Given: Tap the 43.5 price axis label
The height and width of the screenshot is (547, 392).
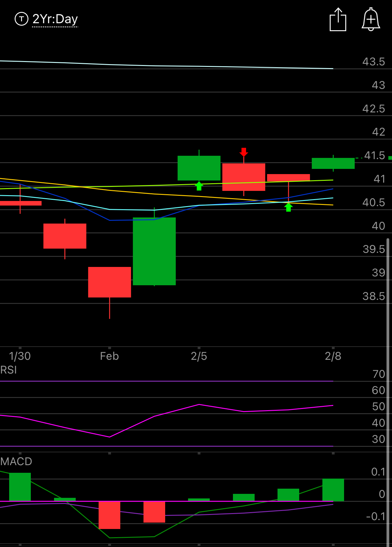Looking at the screenshot, I should pos(374,62).
